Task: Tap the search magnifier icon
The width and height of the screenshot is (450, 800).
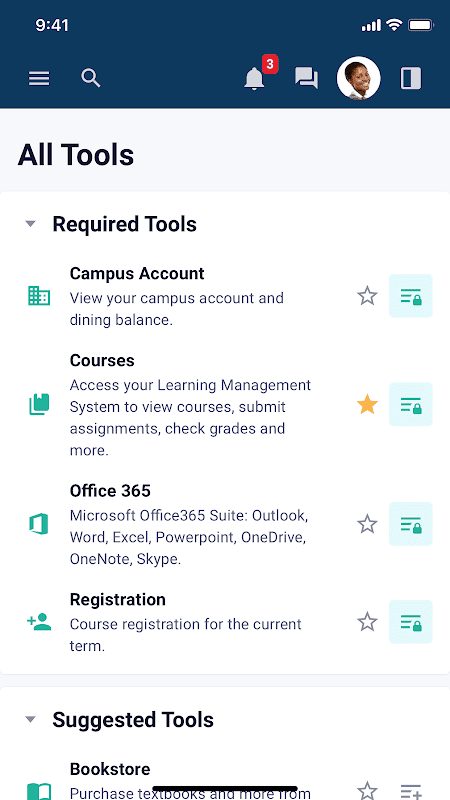Action: coord(90,78)
